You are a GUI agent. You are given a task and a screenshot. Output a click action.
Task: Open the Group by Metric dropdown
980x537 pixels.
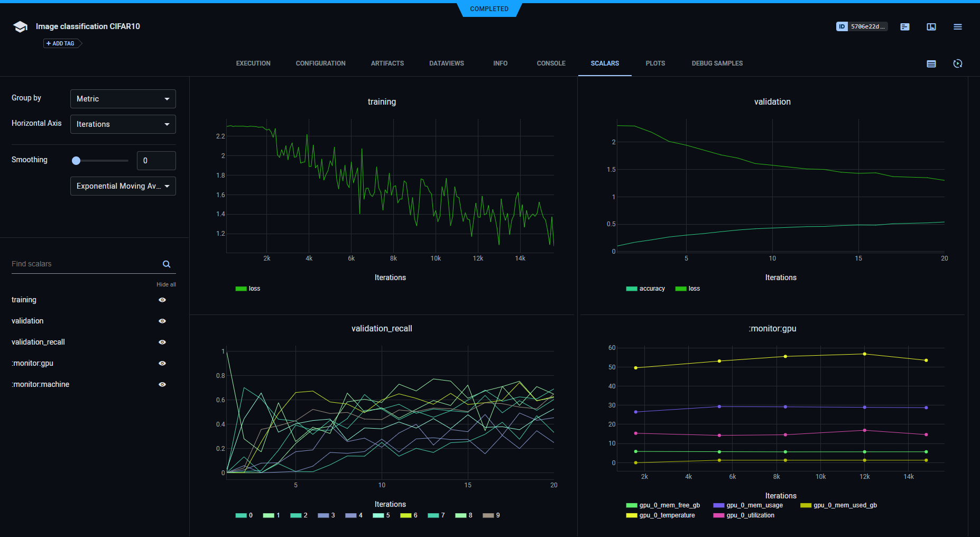(123, 99)
